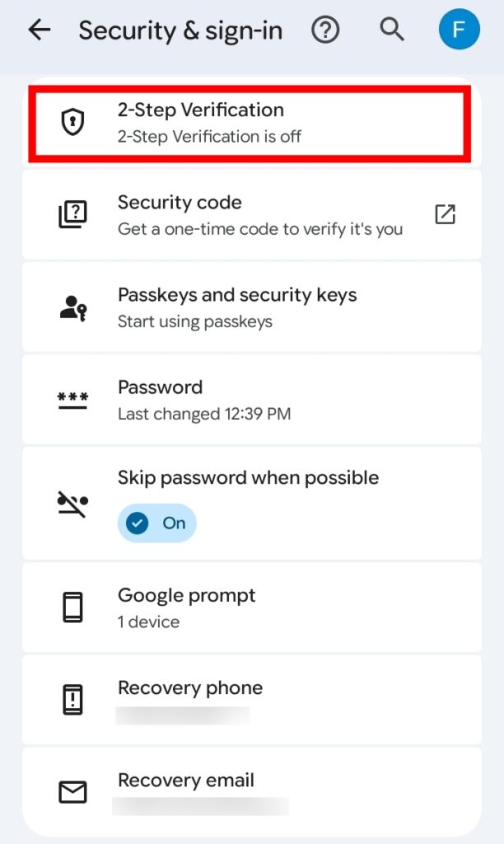
Task: Tap the crossed-out password skip icon
Action: click(73, 503)
